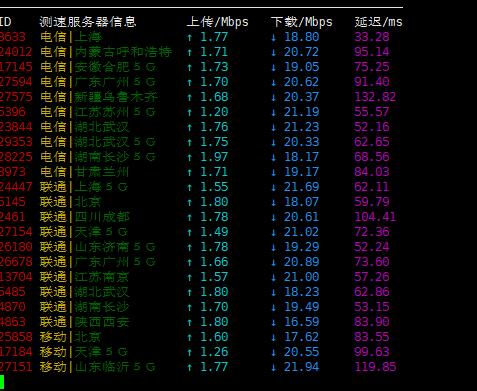Click upload value 1.49
Screen dimensions: 477x391
(214, 232)
